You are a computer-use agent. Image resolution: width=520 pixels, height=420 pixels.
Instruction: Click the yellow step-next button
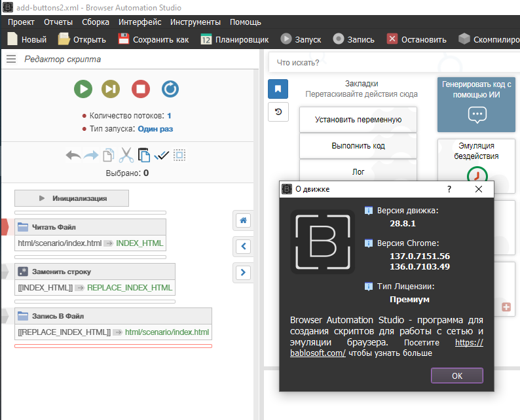tap(111, 88)
